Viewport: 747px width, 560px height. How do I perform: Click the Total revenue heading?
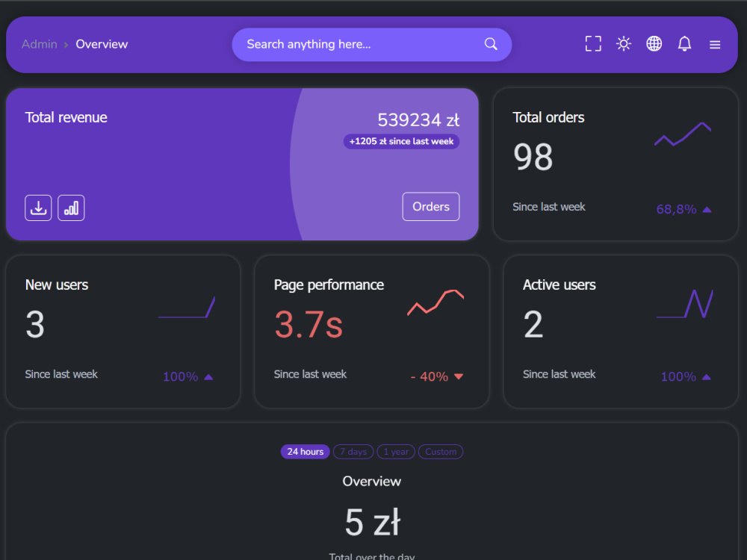[66, 118]
